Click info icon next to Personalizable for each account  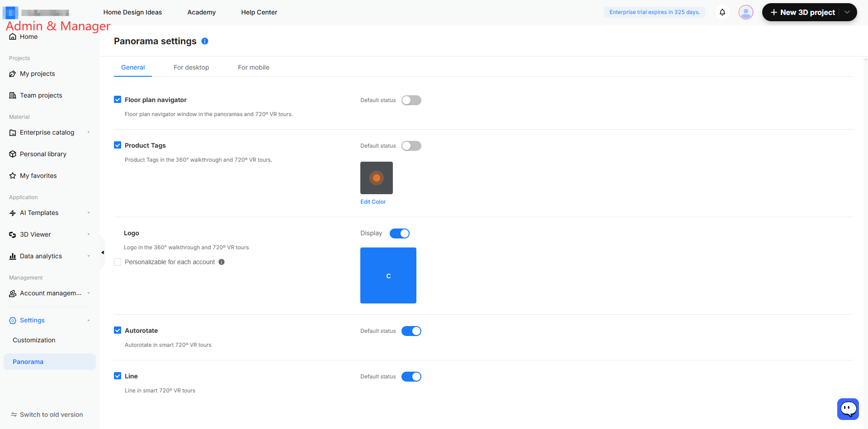click(x=222, y=262)
